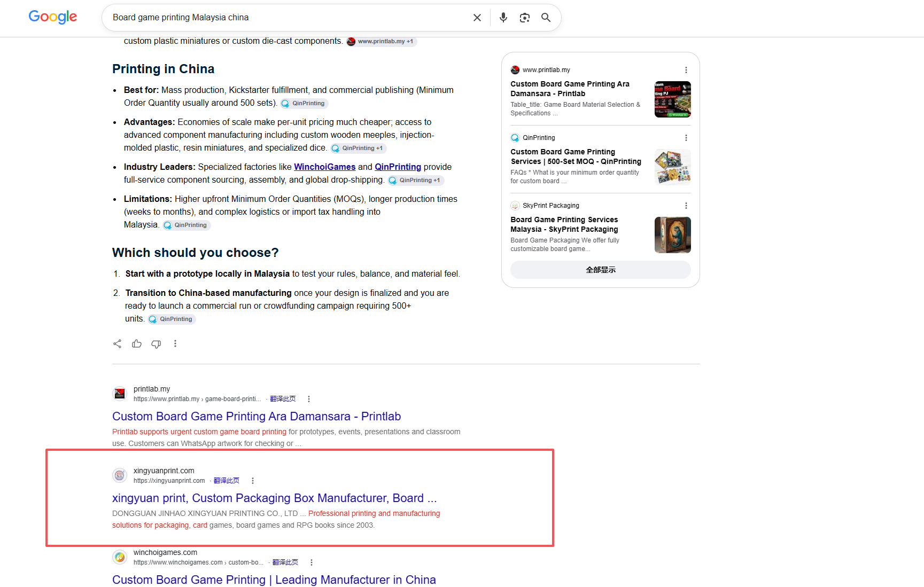This screenshot has height=587, width=924.
Task: Open www.printlab.my +1 source chip
Action: coord(382,42)
